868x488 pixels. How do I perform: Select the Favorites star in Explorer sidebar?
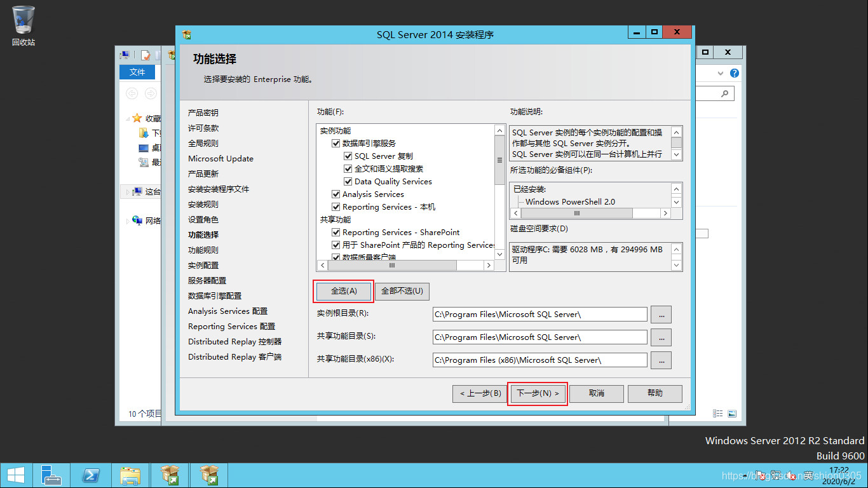[x=137, y=118]
